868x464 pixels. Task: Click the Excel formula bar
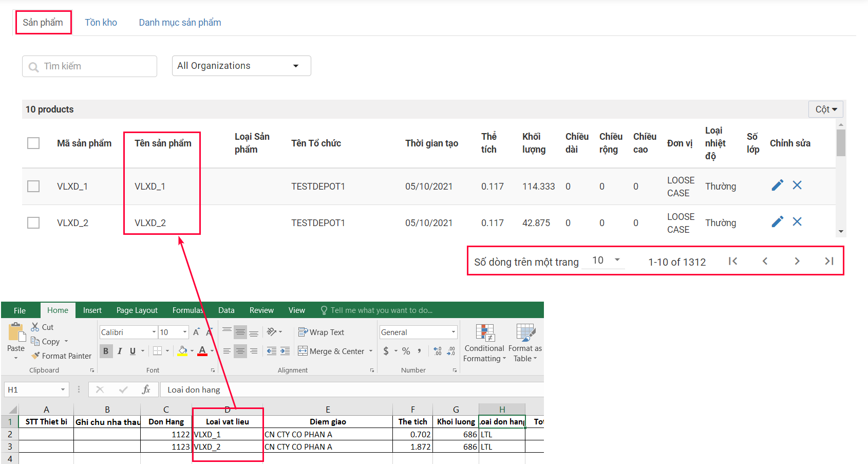click(352, 389)
